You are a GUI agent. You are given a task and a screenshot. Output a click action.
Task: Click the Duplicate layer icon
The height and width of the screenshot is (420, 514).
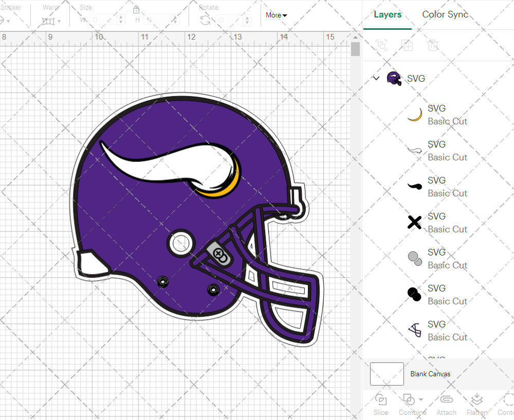[407, 45]
